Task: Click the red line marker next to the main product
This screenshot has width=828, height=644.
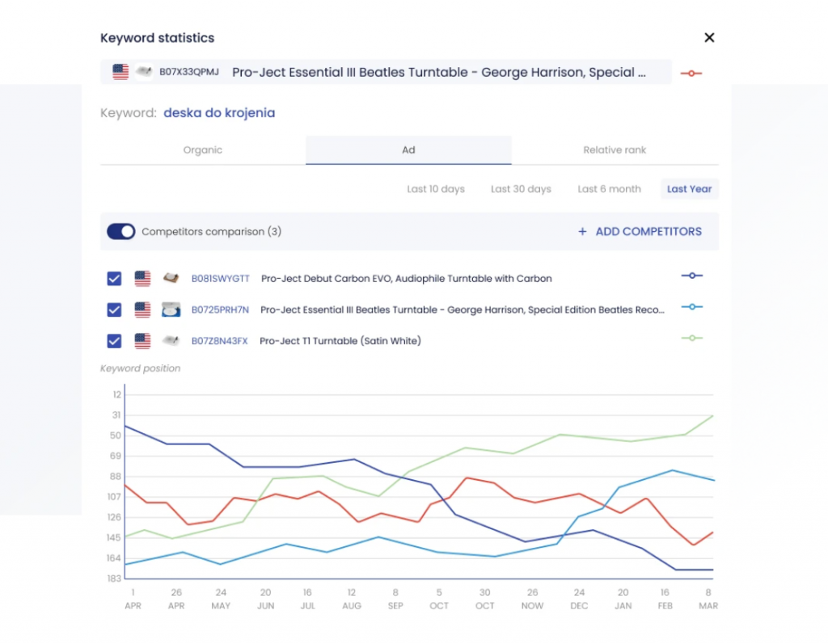Action: tap(691, 72)
